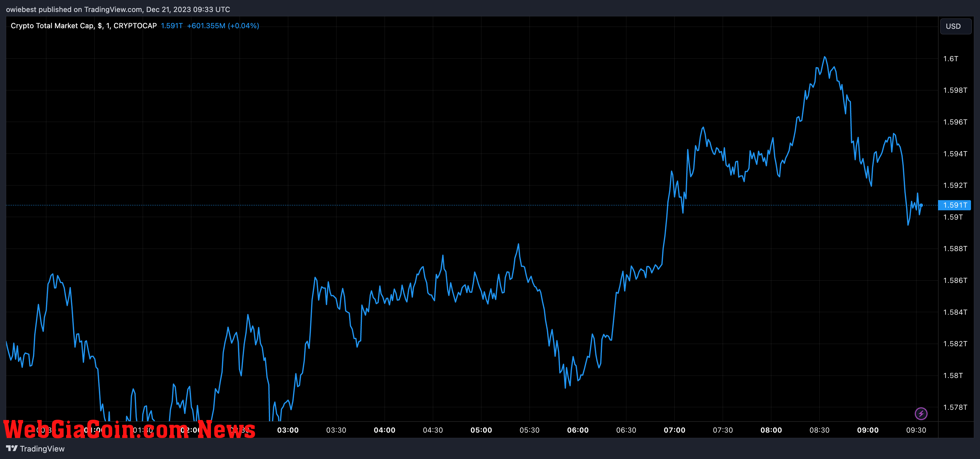Click the 08:00 time axis label
The height and width of the screenshot is (459, 980).
coord(771,430)
